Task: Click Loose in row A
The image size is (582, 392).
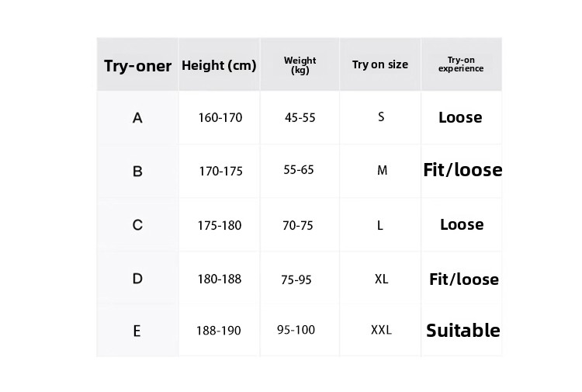Action: (x=460, y=118)
